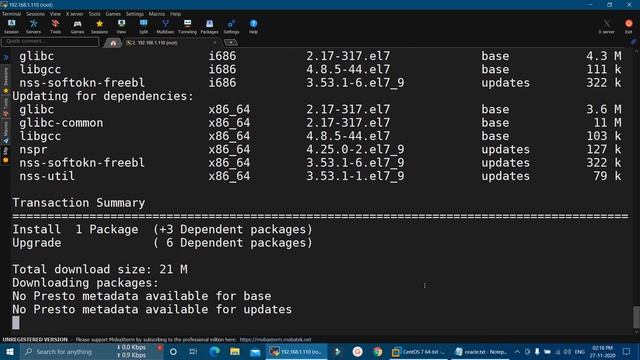
Task: Launch Microsoft Edge from the taskbar
Action: click(x=214, y=351)
